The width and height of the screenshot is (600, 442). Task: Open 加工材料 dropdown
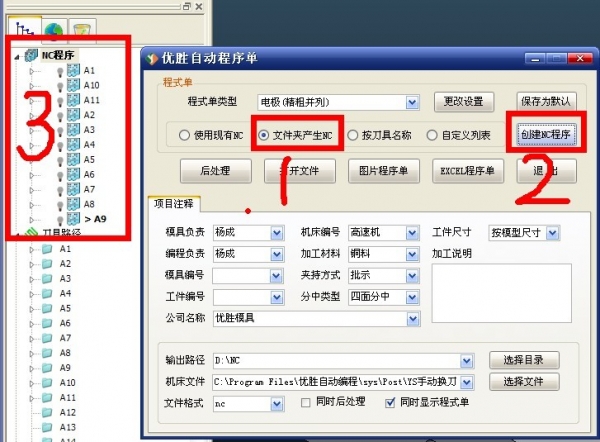pyautogui.click(x=412, y=254)
